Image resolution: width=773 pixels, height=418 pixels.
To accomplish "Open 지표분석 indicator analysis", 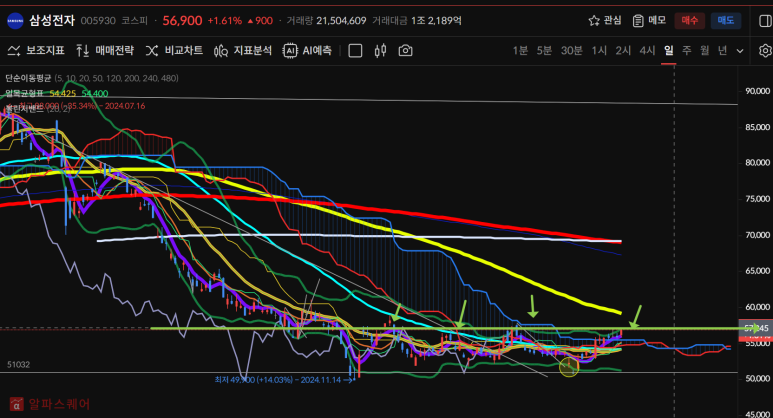I will tap(243, 50).
